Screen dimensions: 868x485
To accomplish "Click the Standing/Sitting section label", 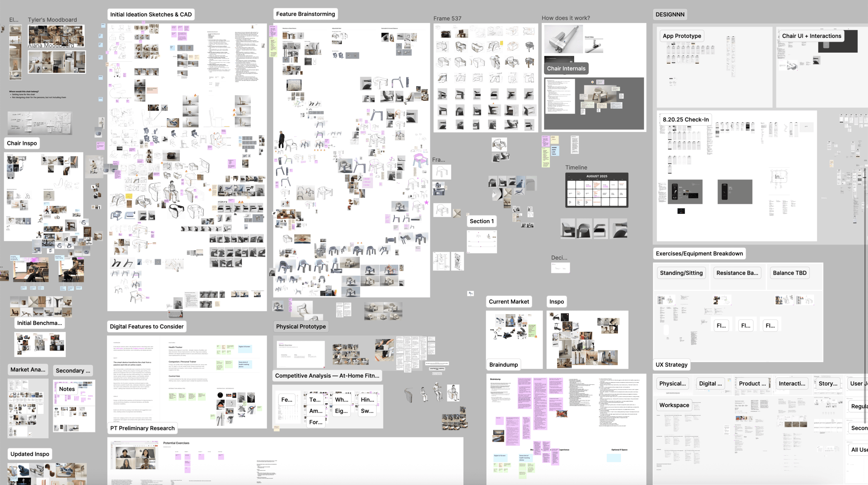I will [681, 273].
